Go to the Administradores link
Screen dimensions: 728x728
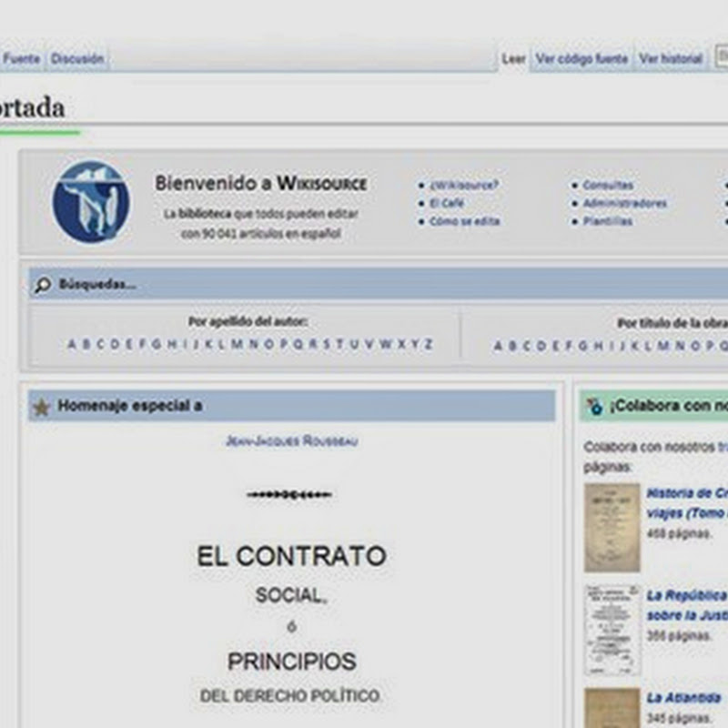coord(624,203)
